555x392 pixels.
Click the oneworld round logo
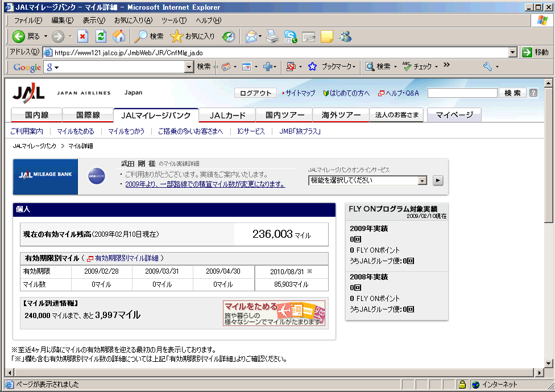point(97,176)
